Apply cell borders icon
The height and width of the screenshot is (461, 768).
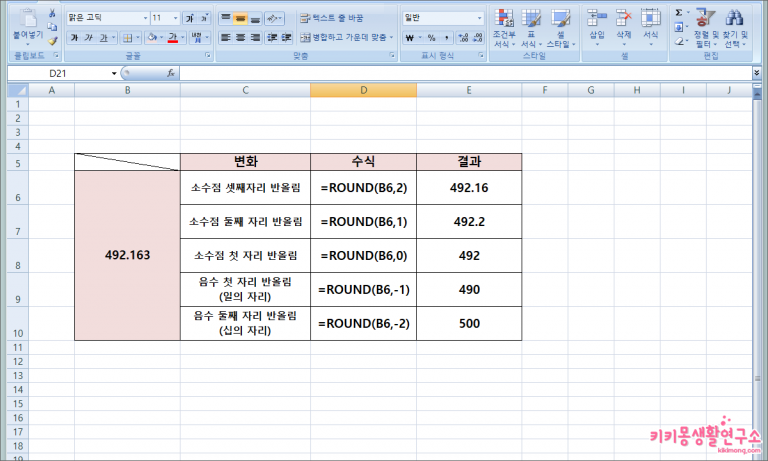[127, 38]
